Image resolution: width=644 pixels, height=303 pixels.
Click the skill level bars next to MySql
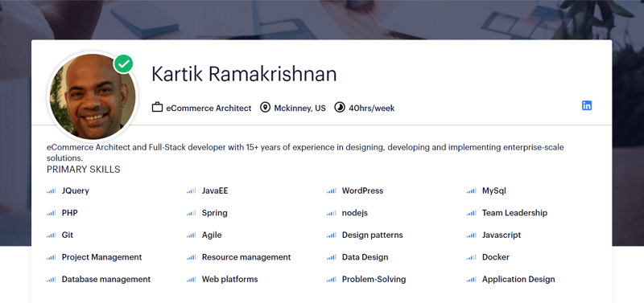472,191
